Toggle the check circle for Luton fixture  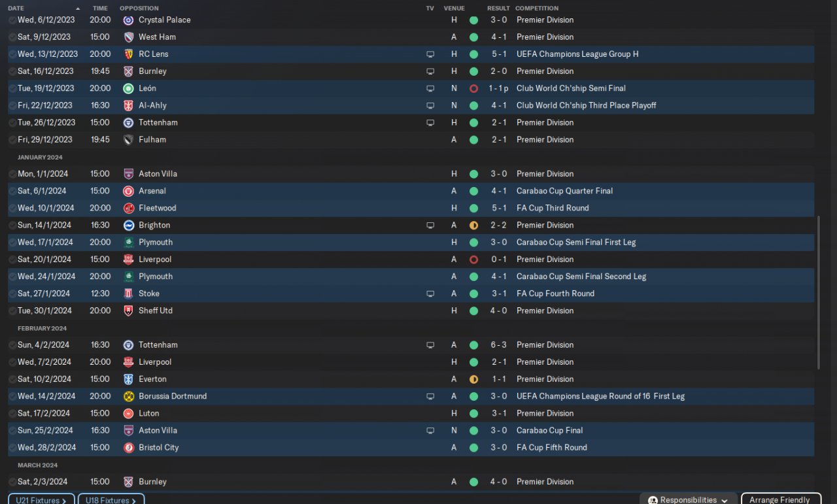point(12,413)
